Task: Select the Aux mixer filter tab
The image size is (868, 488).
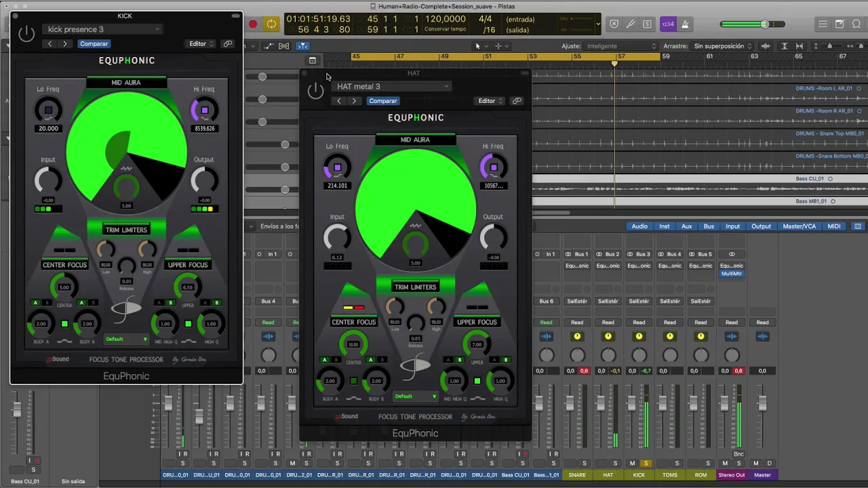Action: tap(687, 226)
